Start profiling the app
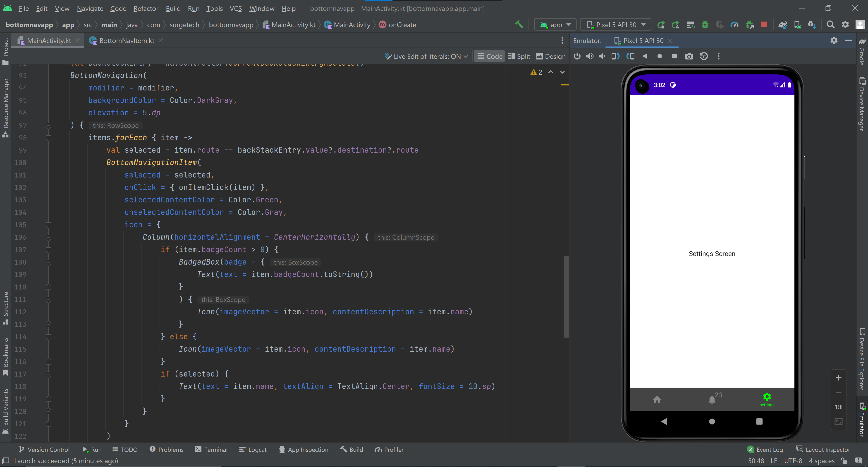 click(x=734, y=24)
